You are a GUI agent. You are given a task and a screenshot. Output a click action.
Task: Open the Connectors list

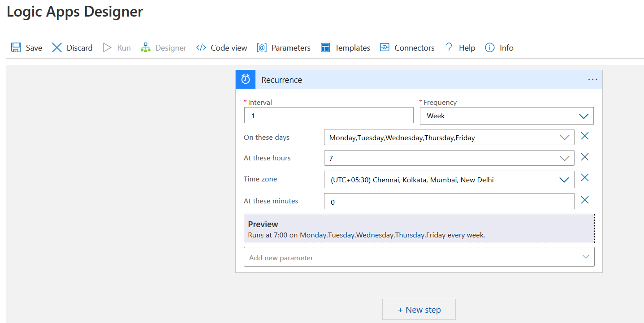[x=407, y=47]
